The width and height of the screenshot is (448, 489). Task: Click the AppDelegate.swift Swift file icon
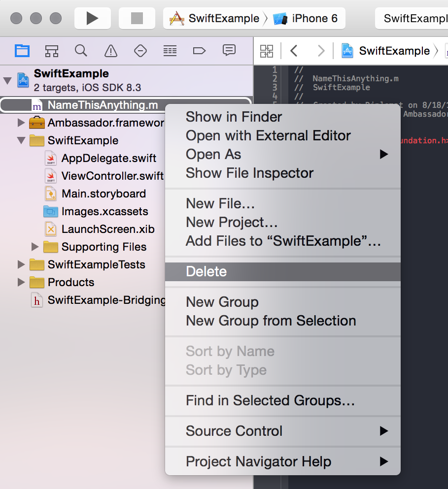51,158
